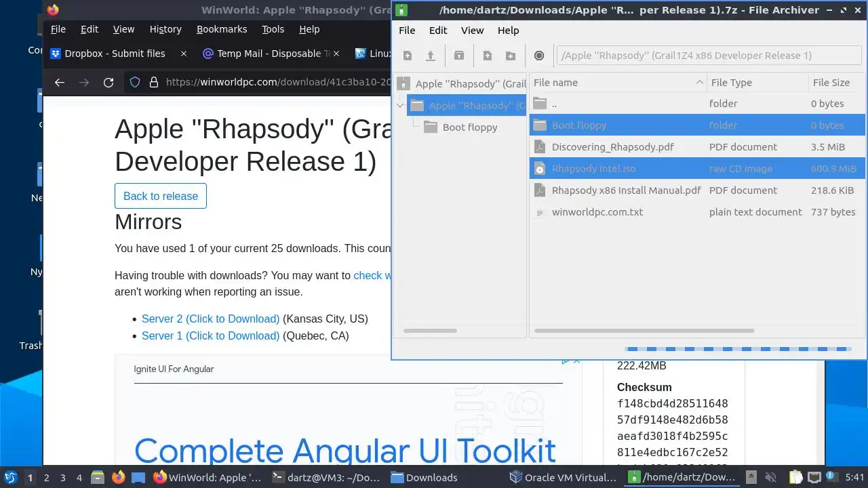868x488 pixels.
Task: Click the network status tray icon
Action: pyautogui.click(x=815, y=477)
